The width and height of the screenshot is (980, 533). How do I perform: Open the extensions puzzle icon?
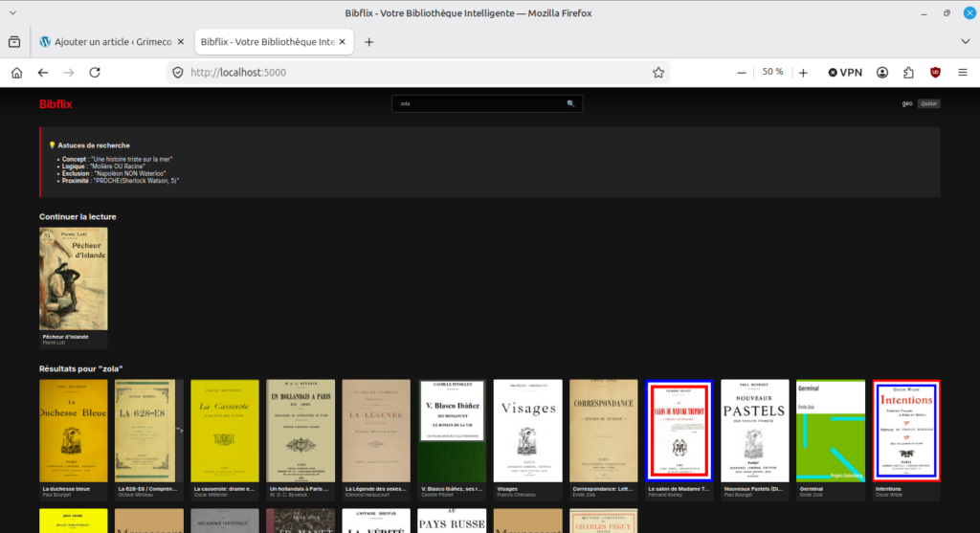point(908,73)
